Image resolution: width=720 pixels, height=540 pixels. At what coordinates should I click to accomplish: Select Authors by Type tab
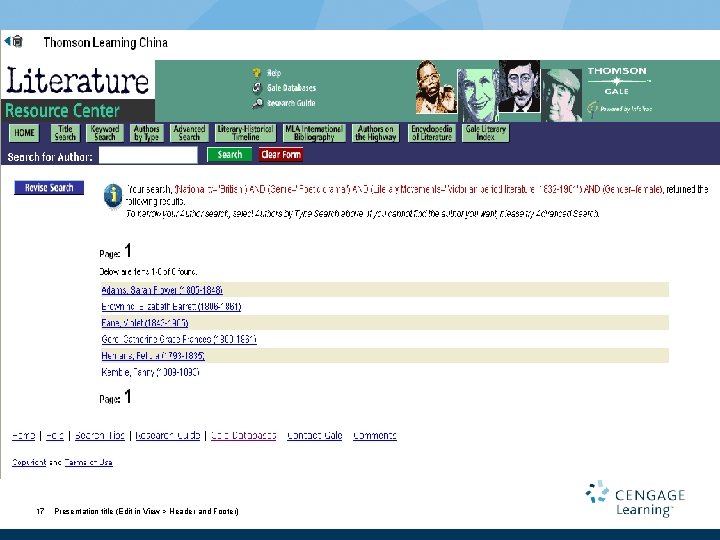pyautogui.click(x=146, y=133)
